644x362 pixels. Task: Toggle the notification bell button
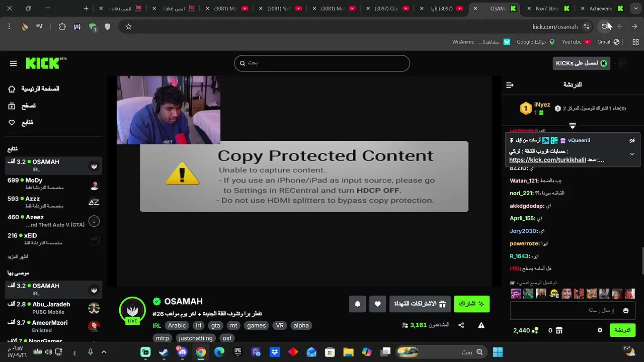coord(358,304)
